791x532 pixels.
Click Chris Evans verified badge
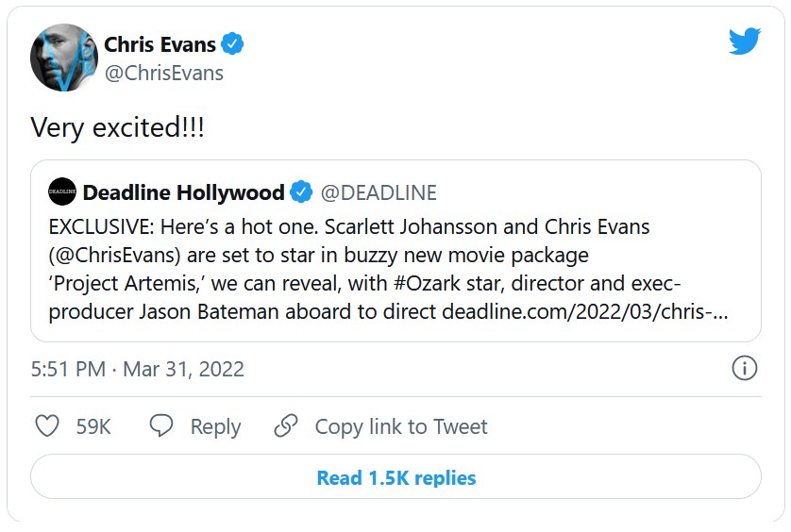coord(233,44)
